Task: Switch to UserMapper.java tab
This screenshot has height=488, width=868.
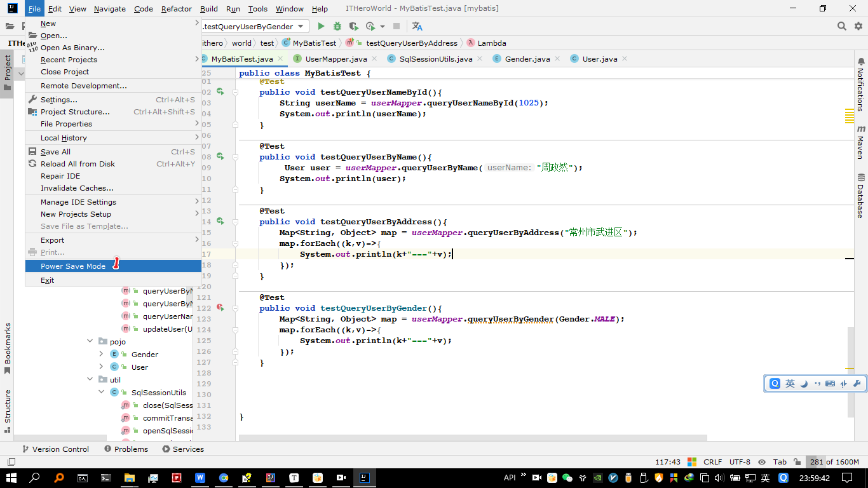Action: pos(336,58)
